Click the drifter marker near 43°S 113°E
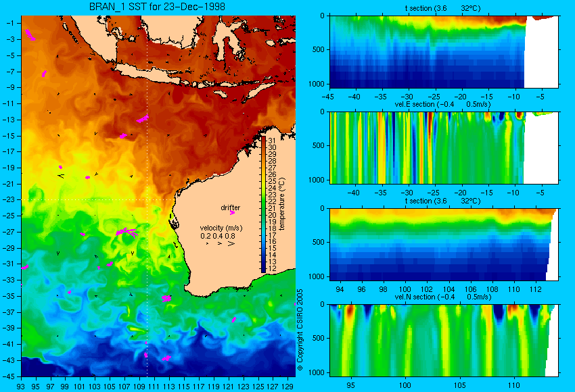 166,358
